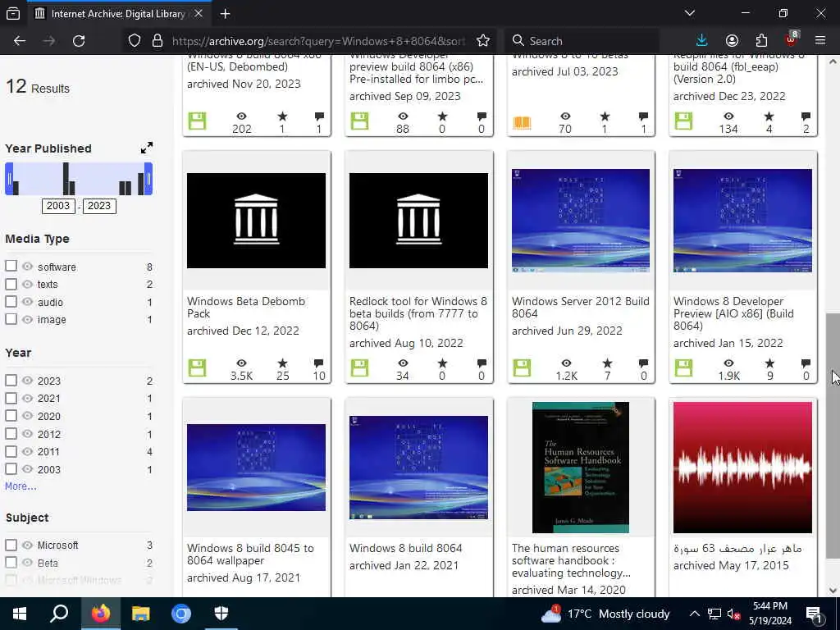The height and width of the screenshot is (630, 840).
Task: Check the year 2011 filter
Action: click(11, 451)
